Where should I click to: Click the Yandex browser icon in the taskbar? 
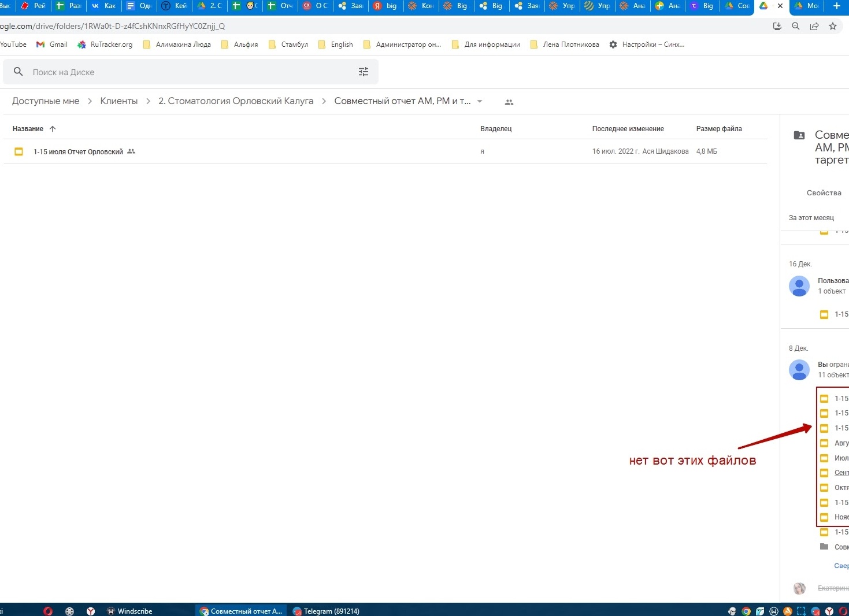coord(91,611)
